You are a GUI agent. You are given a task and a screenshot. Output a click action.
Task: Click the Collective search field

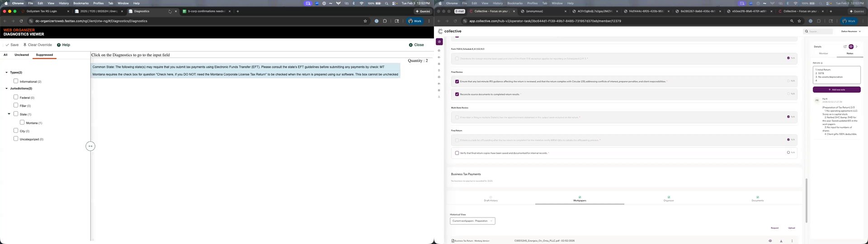click(818, 31)
